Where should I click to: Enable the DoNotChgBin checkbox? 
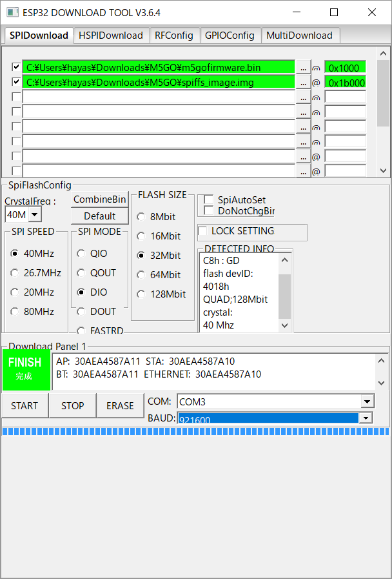209,210
